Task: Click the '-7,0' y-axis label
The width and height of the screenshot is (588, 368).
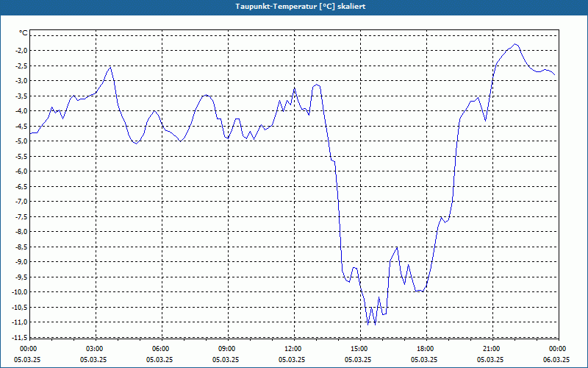Action: tap(21, 201)
